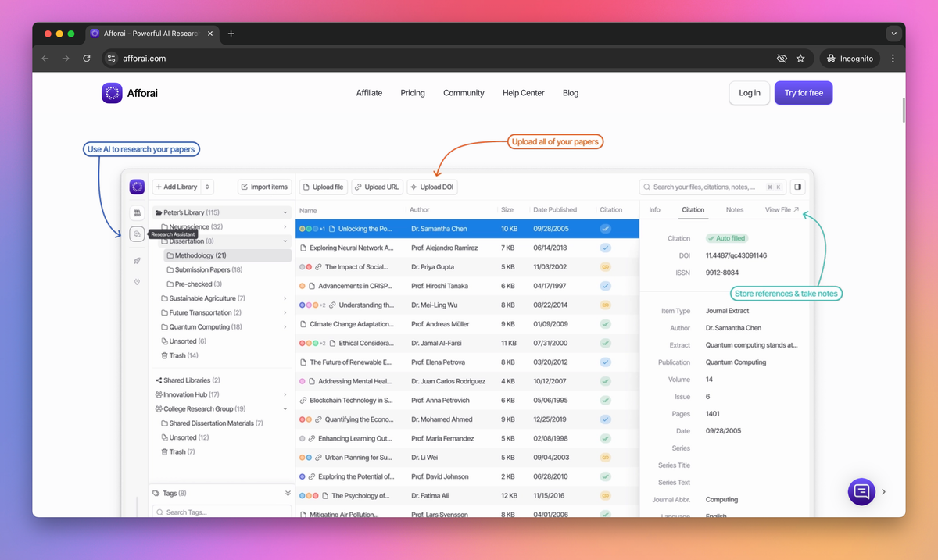Select the Submission Papers (18) folder
The width and height of the screenshot is (938, 560).
click(x=208, y=269)
